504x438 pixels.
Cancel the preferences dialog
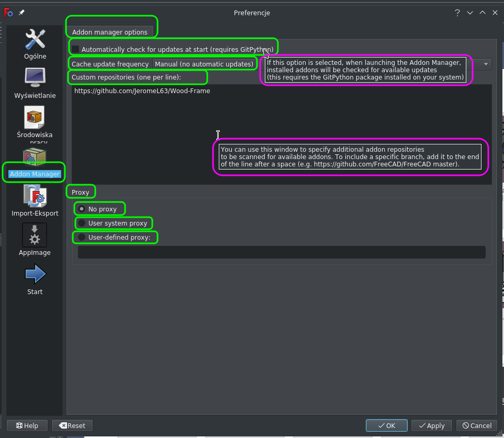coord(476,425)
